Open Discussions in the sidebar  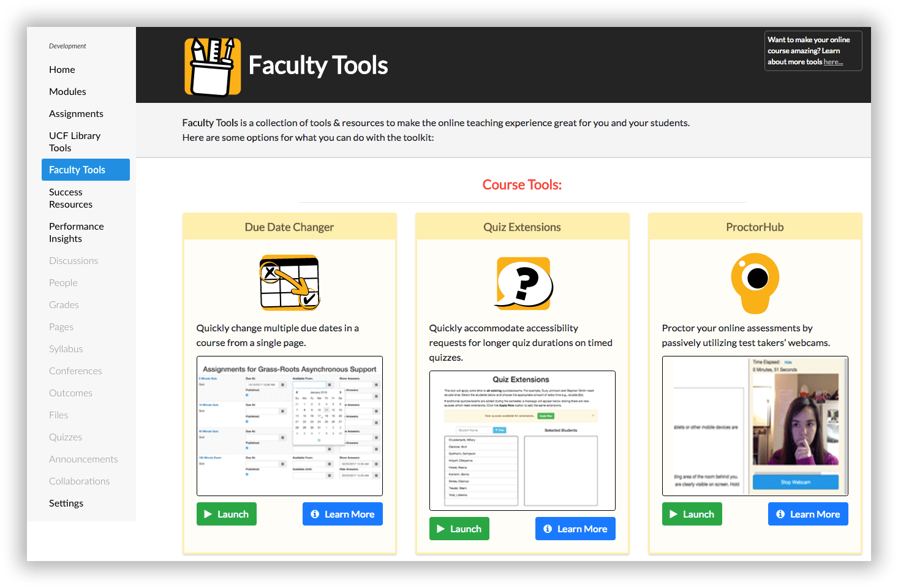[74, 261]
